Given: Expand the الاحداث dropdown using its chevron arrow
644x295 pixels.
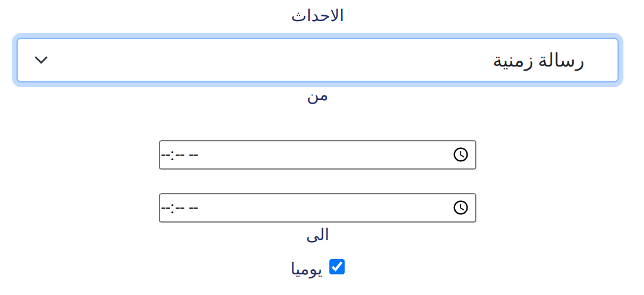Looking at the screenshot, I should [x=41, y=60].
